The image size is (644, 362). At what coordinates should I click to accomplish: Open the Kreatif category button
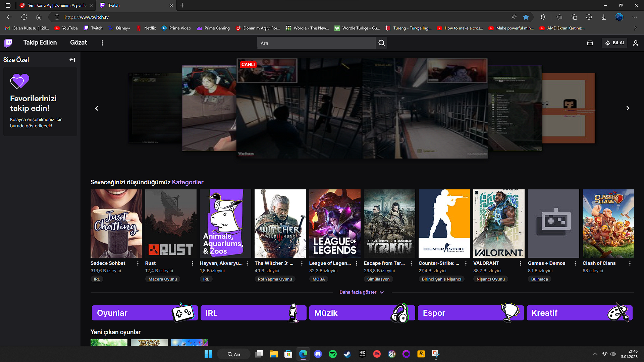tap(579, 313)
